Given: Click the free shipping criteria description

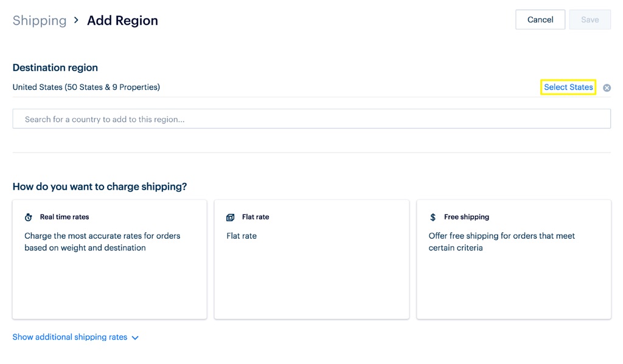Looking at the screenshot, I should (501, 242).
